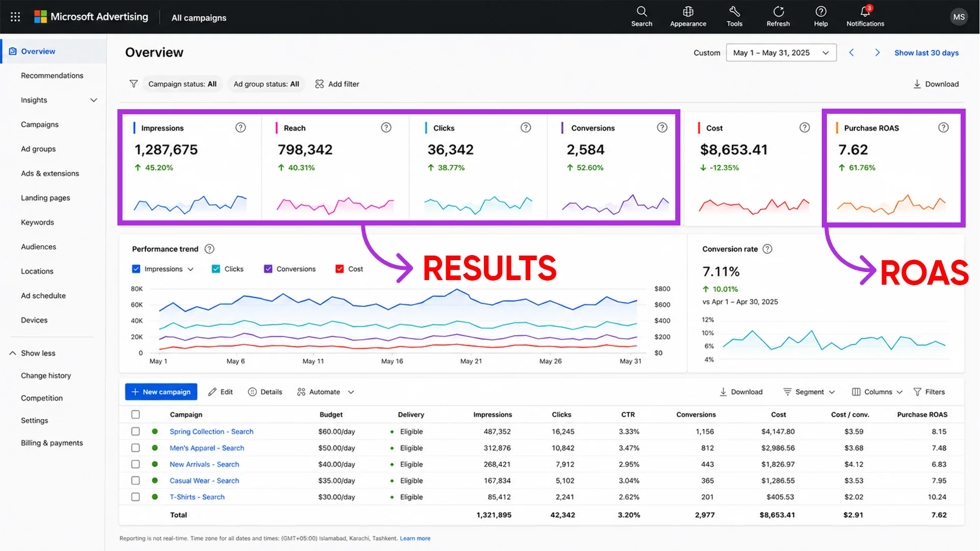This screenshot has width=980, height=551.
Task: Toggle the Impressions trend checkbox
Action: tap(136, 269)
